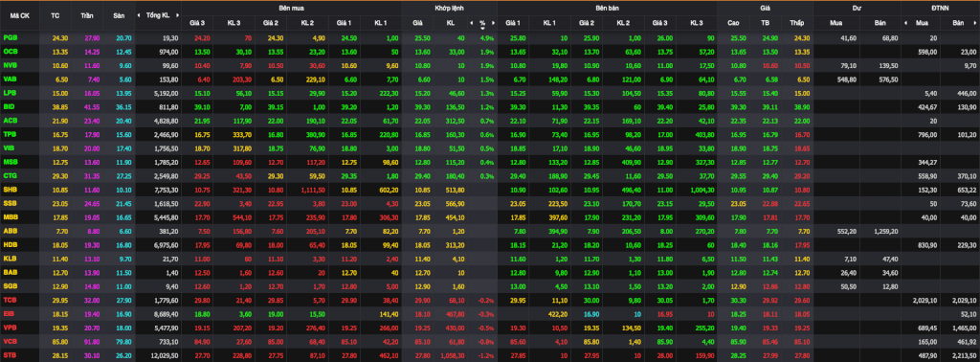Open the NVB stock symbol
The width and height of the screenshot is (980, 362).
(x=11, y=65)
